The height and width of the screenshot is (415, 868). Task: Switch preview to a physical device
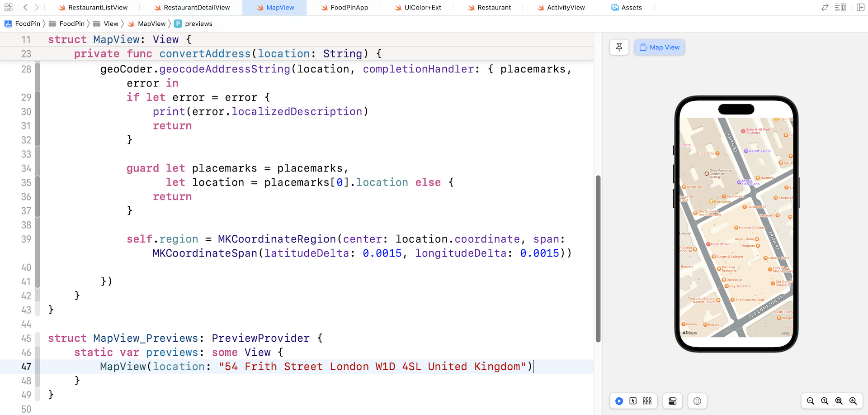[697, 401]
